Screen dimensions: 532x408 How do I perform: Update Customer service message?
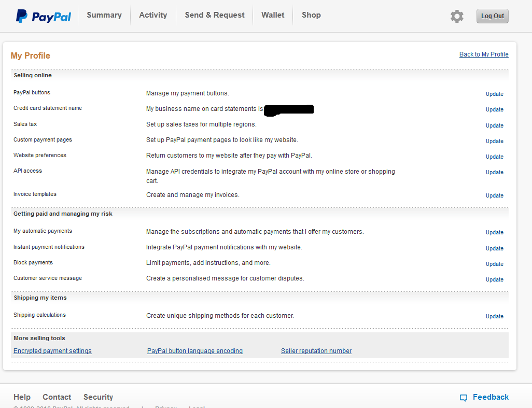pos(494,279)
